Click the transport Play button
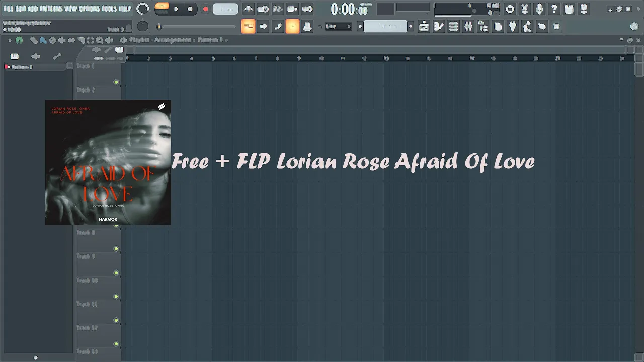This screenshot has width=644, height=362. pos(176,9)
